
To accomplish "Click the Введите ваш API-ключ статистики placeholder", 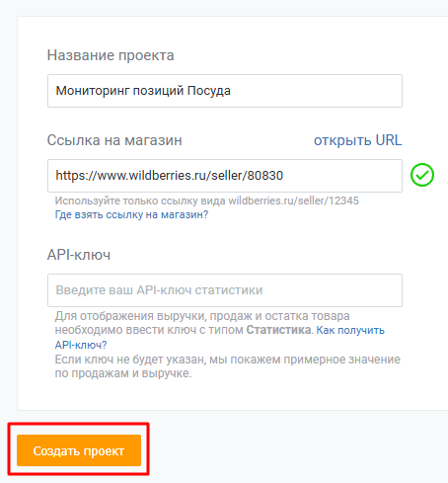I will 159,290.
